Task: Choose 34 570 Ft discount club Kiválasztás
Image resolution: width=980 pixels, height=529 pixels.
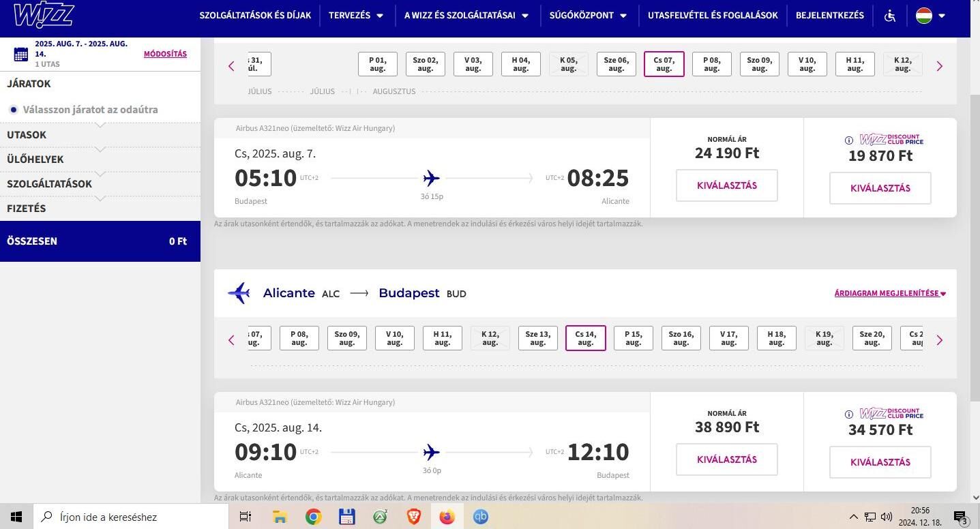Action: (x=880, y=462)
